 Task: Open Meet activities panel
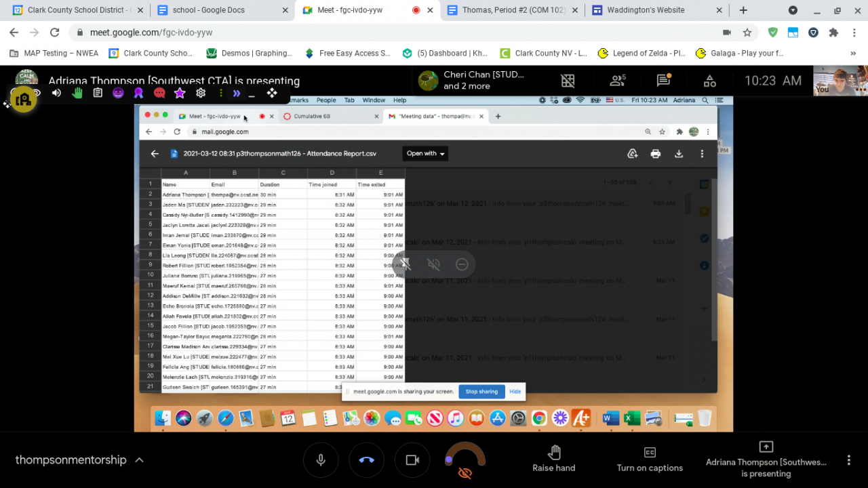pyautogui.click(x=710, y=81)
